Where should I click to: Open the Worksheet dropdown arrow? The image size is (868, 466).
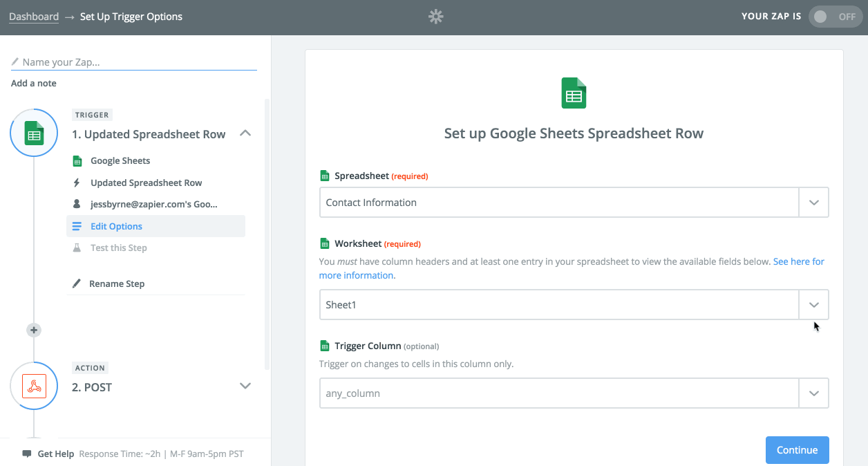(x=814, y=305)
